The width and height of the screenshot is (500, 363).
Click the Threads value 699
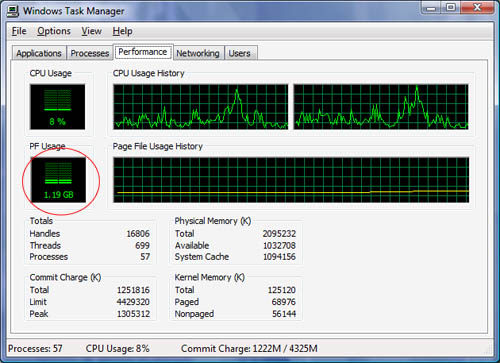pos(142,246)
